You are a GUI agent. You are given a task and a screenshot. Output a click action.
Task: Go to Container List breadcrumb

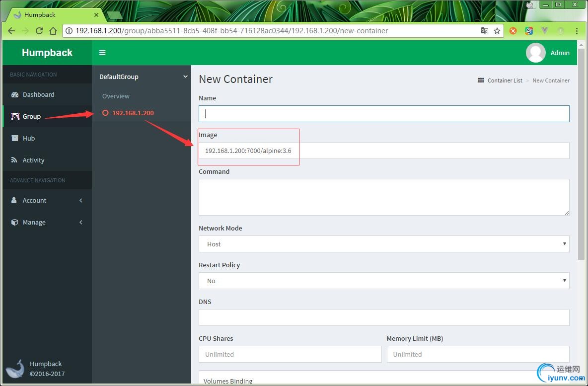[x=505, y=80]
